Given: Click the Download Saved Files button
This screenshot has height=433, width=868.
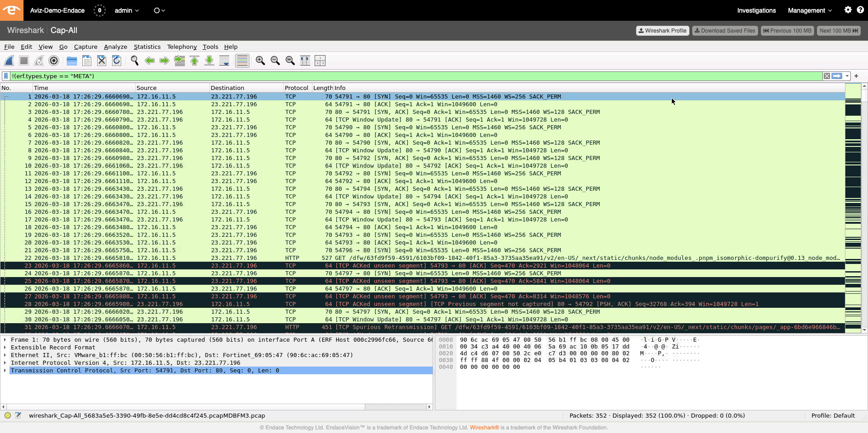Looking at the screenshot, I should 725,31.
